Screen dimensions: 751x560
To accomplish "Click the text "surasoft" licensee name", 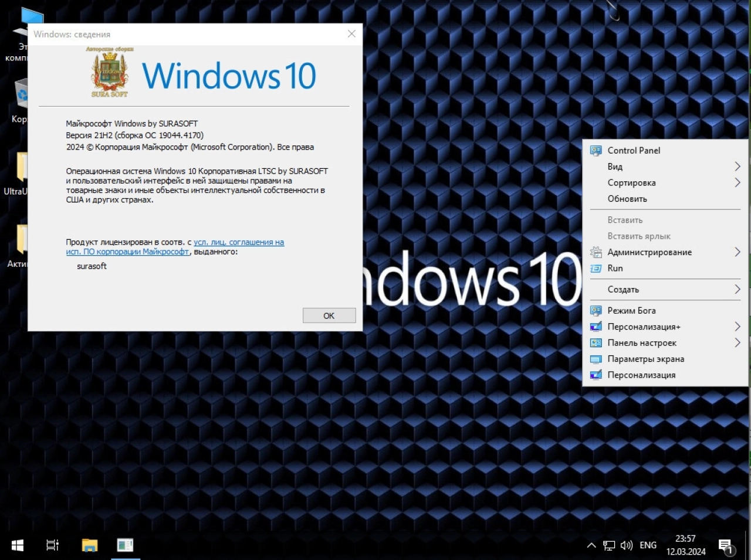I will point(92,266).
